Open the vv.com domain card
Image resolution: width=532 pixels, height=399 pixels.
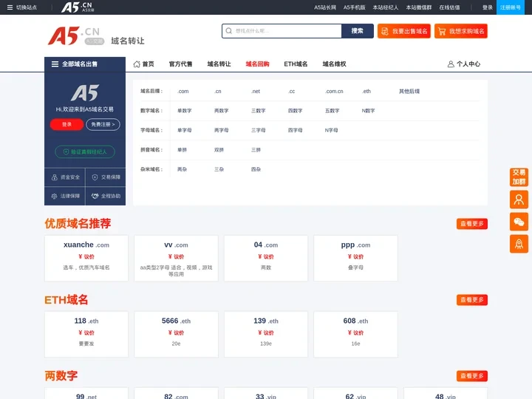click(x=176, y=258)
